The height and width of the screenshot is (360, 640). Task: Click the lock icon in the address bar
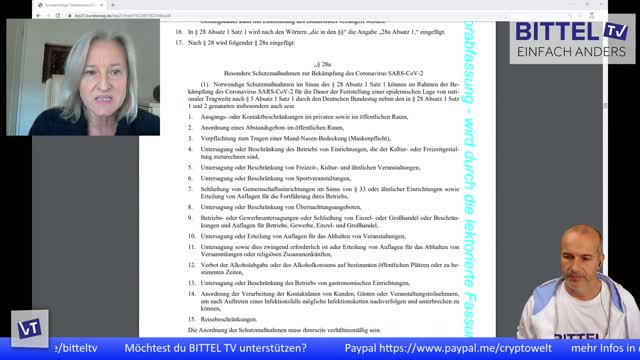70,16
